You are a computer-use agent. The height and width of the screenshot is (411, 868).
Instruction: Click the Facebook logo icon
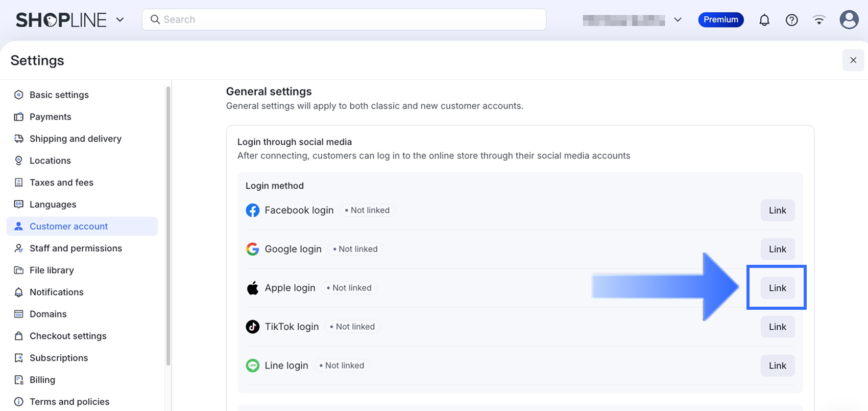(252, 210)
